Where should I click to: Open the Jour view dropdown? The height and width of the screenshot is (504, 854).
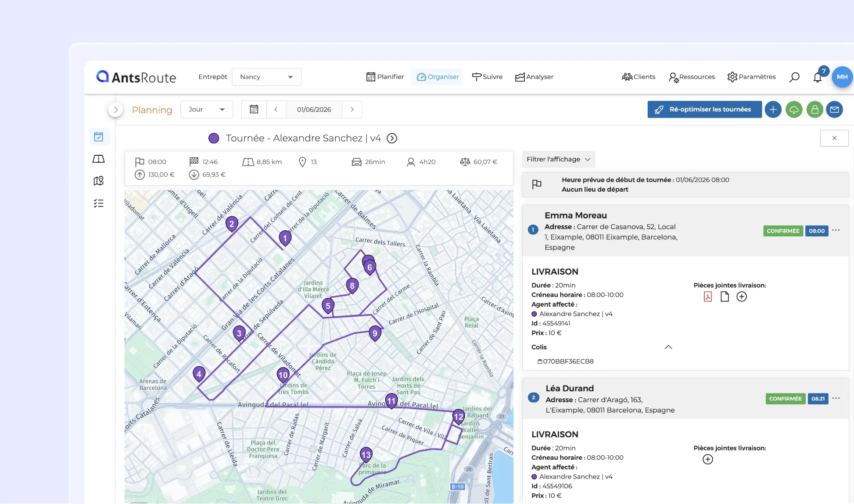tap(207, 110)
